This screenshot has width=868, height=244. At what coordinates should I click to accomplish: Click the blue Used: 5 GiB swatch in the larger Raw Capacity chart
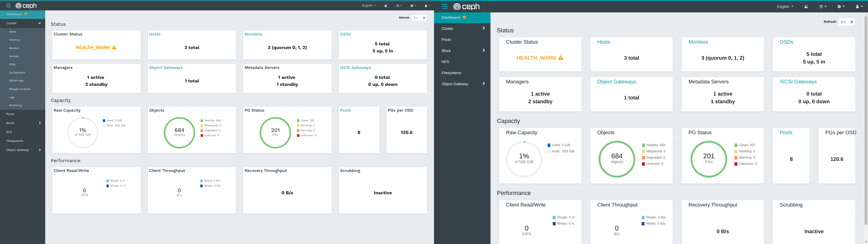coord(549,145)
